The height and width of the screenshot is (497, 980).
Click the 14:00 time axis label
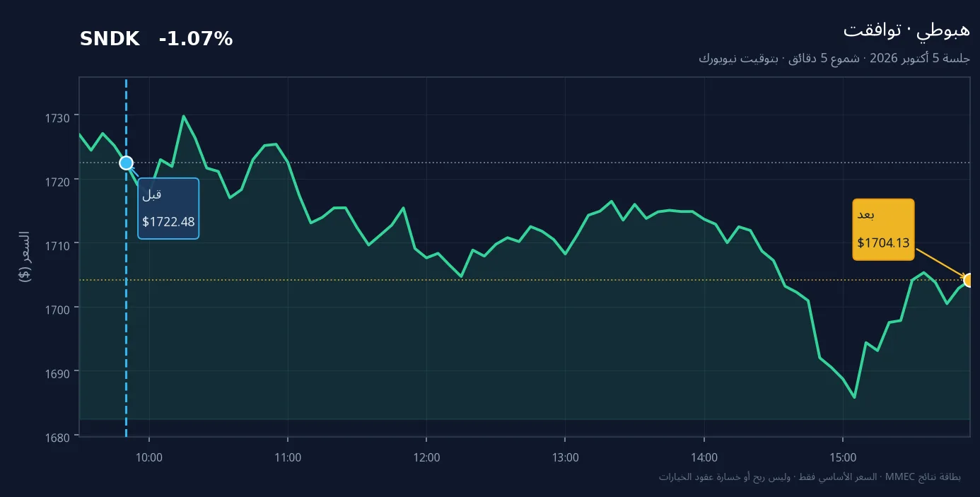(x=704, y=457)
